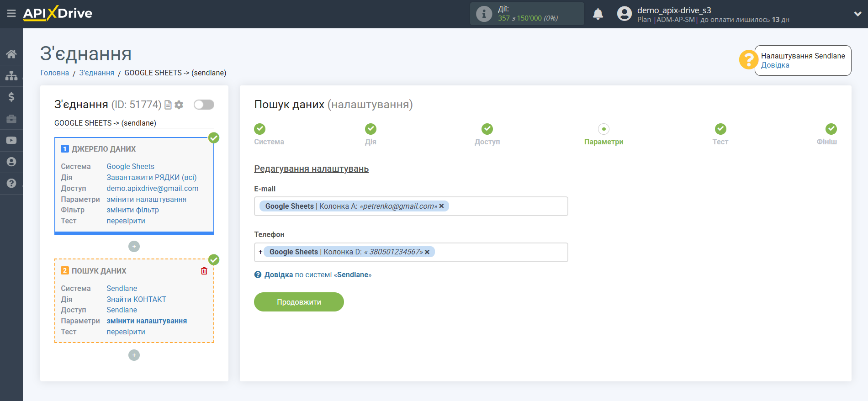The width and height of the screenshot is (868, 401).
Task: Delete the data search block
Action: pos(204,271)
